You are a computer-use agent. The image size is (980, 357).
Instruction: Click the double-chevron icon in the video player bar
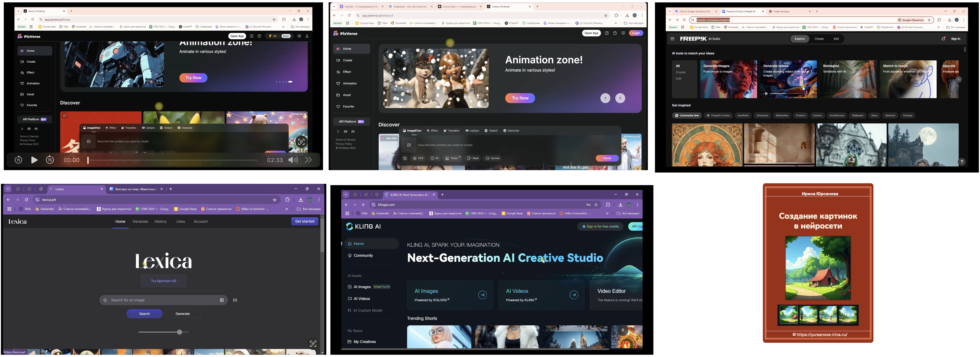coord(308,160)
